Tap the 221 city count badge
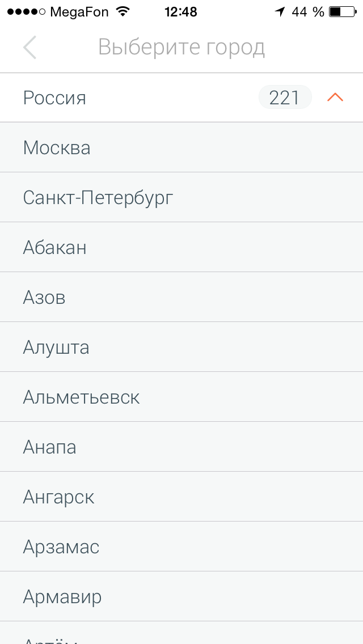 (285, 98)
